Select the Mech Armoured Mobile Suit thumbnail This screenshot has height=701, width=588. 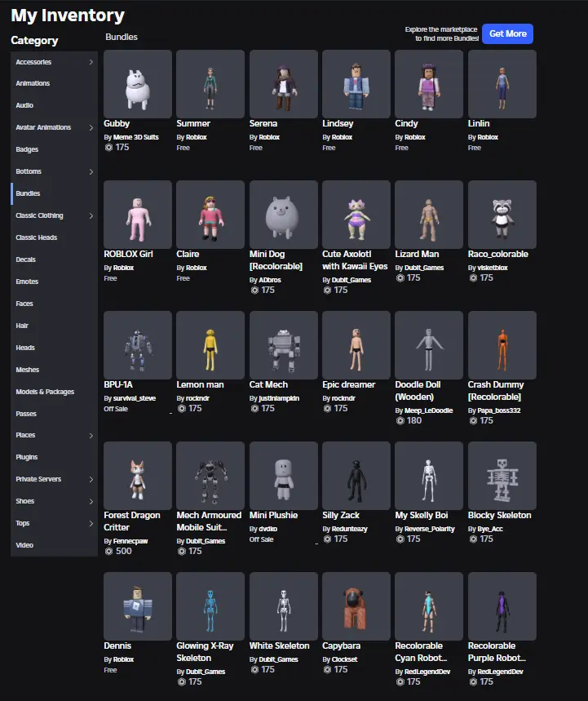(x=210, y=476)
